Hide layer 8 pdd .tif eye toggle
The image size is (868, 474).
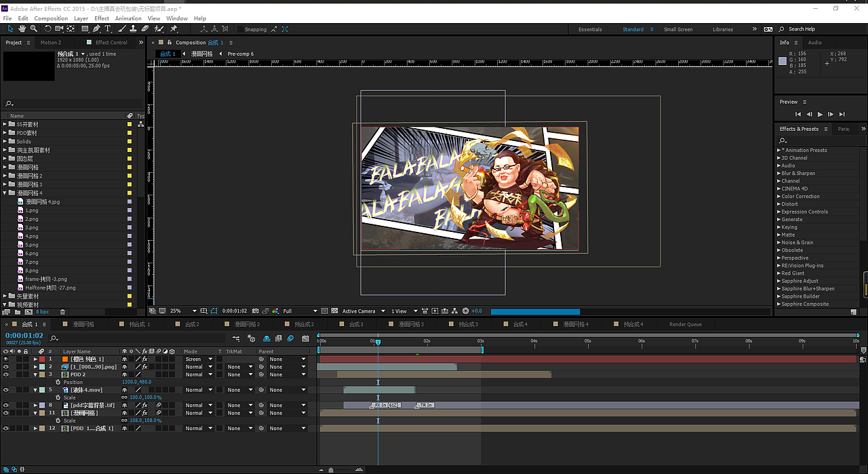point(6,405)
